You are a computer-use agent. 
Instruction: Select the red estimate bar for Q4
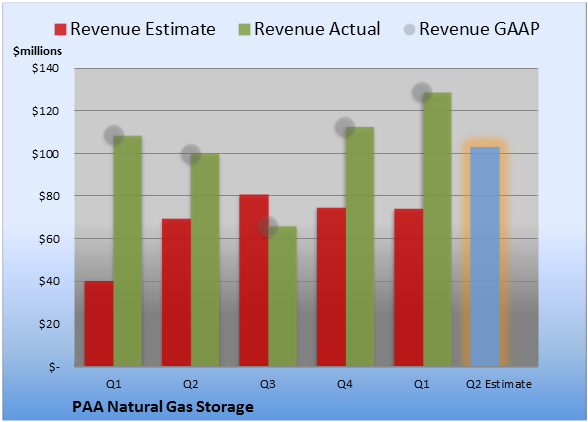click(331, 287)
